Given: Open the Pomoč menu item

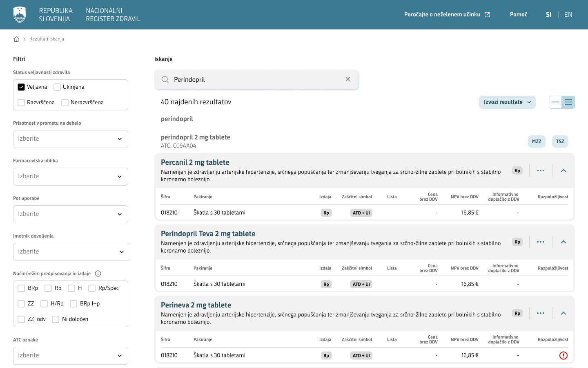Looking at the screenshot, I should (519, 15).
